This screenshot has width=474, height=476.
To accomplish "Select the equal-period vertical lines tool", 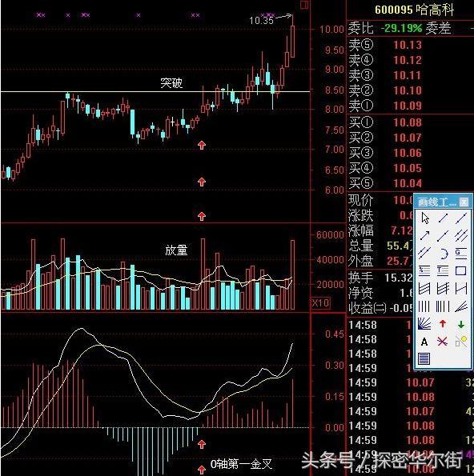I will (424, 306).
